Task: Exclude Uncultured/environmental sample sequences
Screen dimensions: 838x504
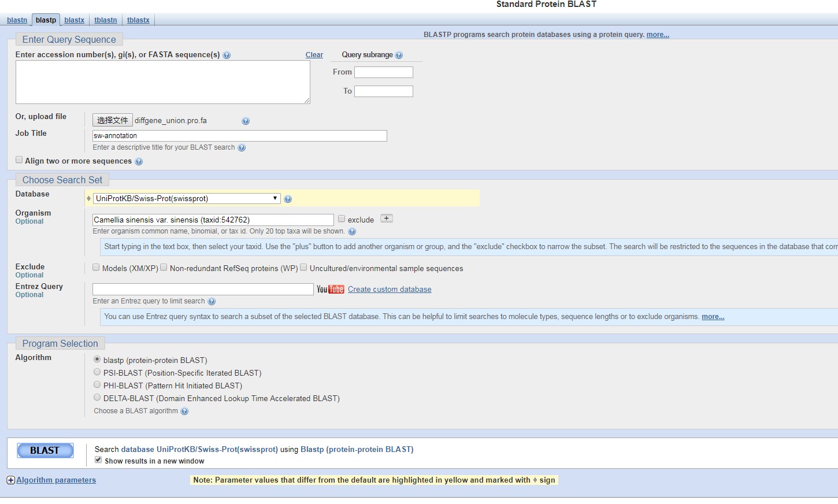Action: point(303,268)
